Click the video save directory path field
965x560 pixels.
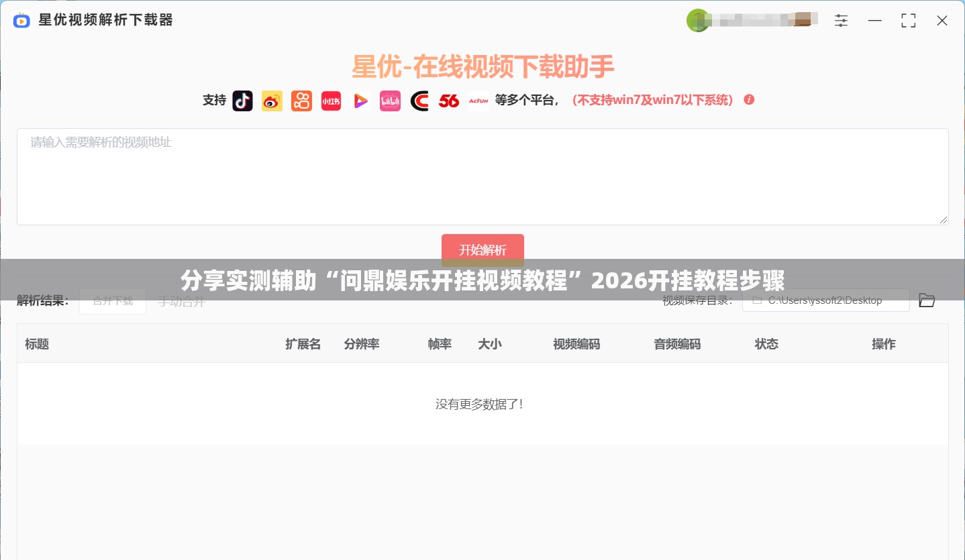tap(825, 300)
